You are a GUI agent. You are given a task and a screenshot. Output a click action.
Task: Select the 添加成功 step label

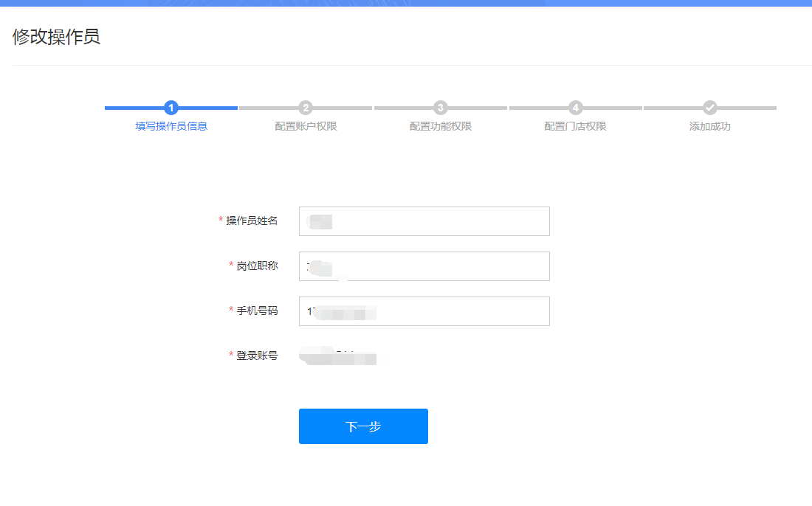[710, 126]
